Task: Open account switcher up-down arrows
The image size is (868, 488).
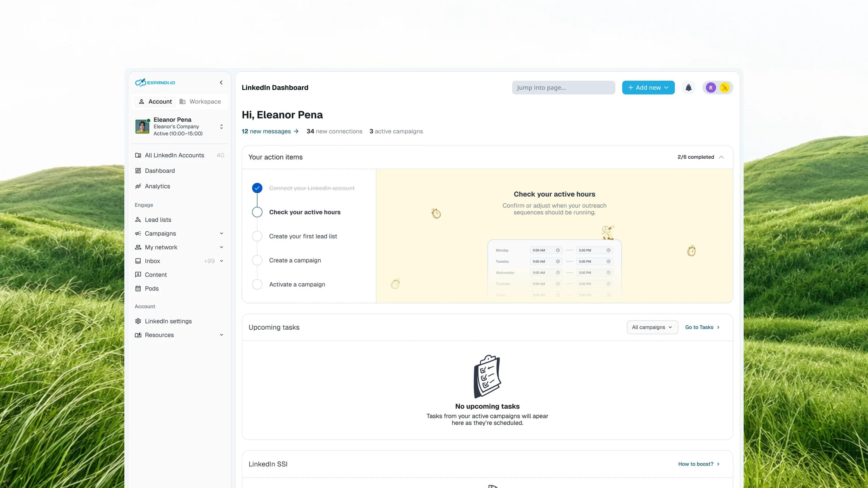Action: click(221, 127)
